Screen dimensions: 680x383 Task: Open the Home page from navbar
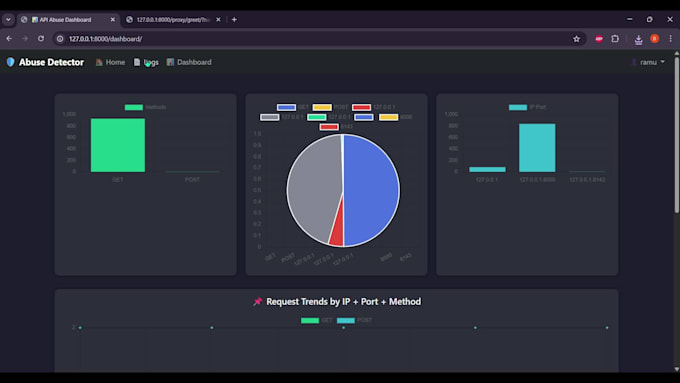[x=110, y=62]
